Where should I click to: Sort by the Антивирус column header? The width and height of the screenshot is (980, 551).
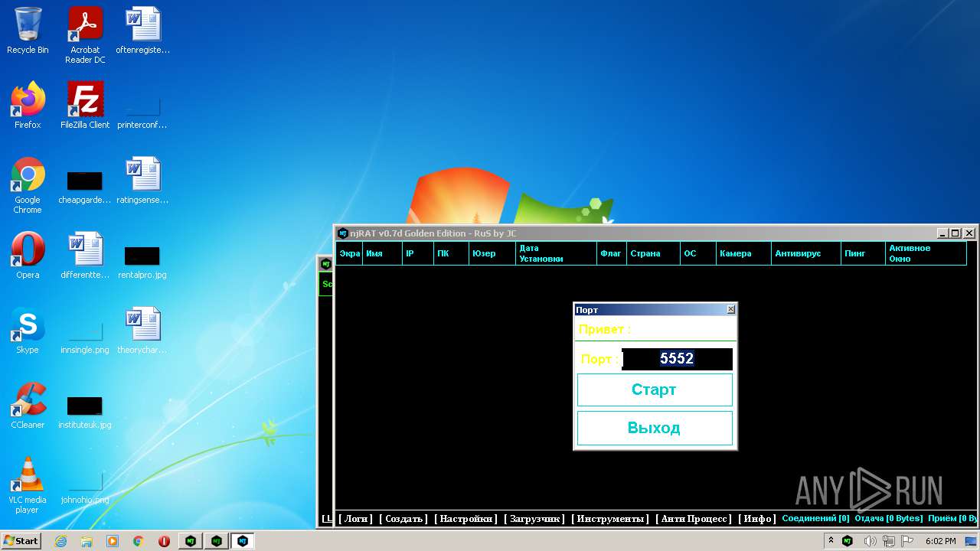[806, 253]
